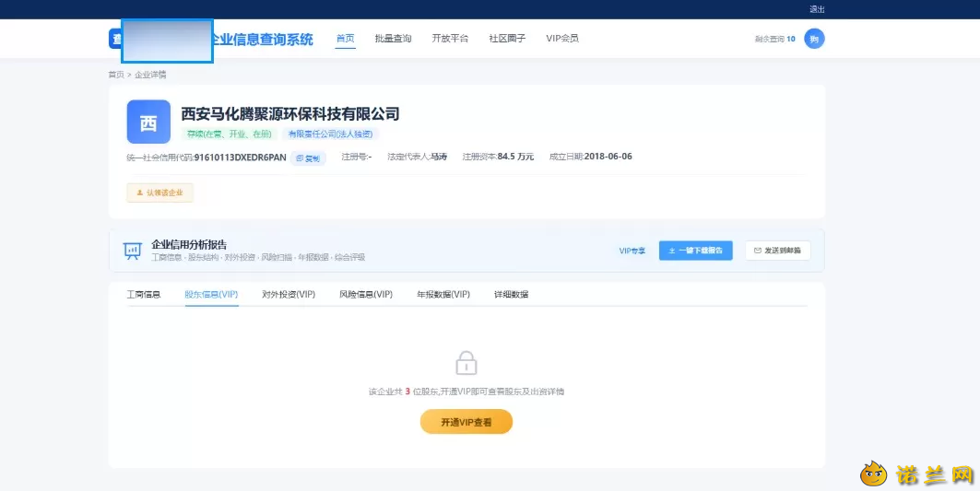Click the credit report presentation icon
The height and width of the screenshot is (491, 980).
click(x=132, y=251)
